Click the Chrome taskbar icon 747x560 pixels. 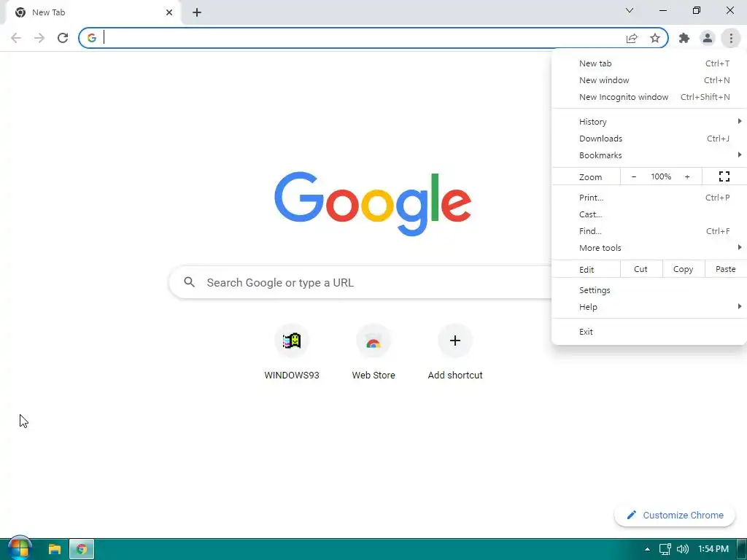pos(82,550)
